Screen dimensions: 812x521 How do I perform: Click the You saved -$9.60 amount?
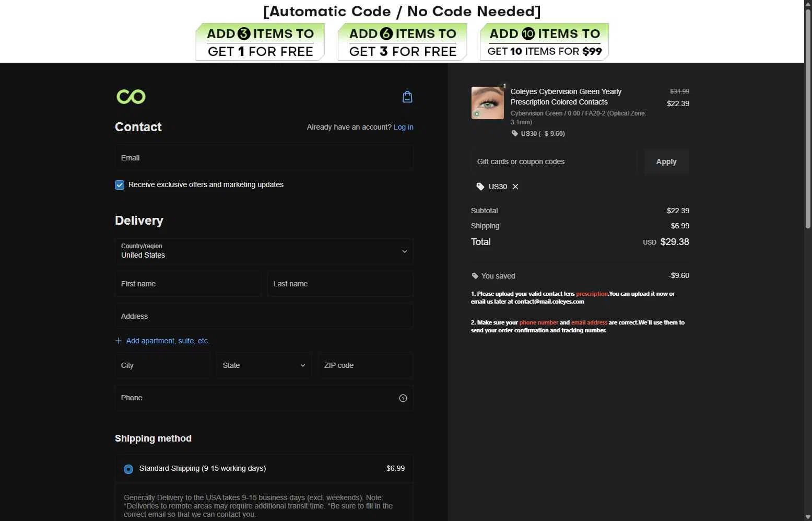[x=679, y=275]
